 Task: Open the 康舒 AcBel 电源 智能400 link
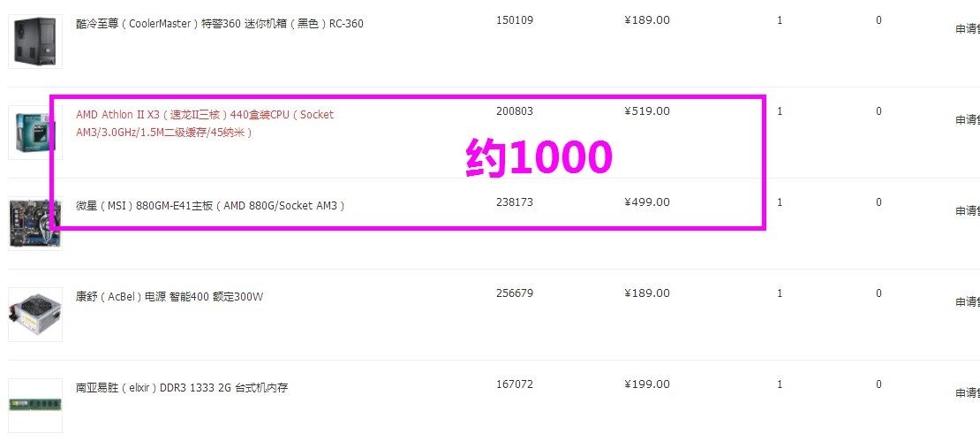[x=170, y=296]
